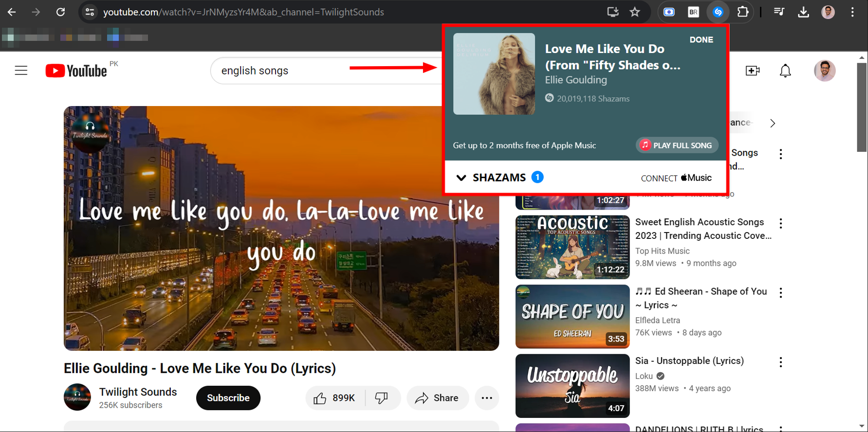Dislike the video
Image resolution: width=868 pixels, height=432 pixels.
(x=382, y=398)
